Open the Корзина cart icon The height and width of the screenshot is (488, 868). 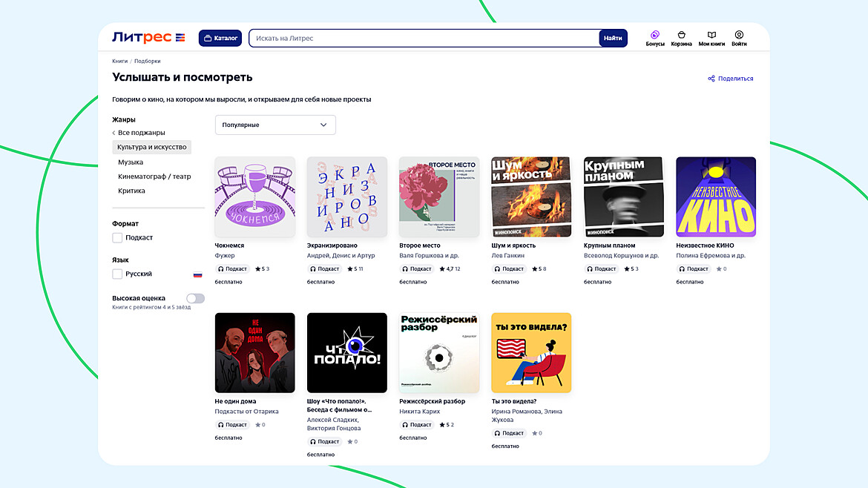tap(681, 35)
